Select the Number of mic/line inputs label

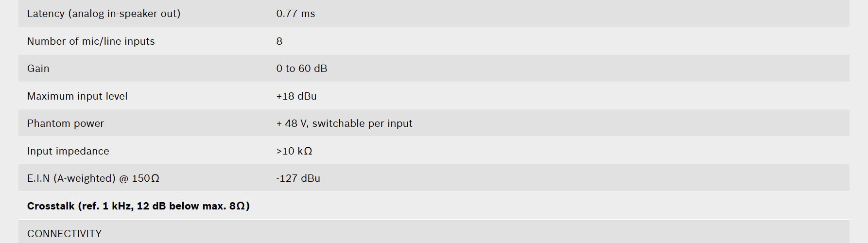tap(91, 41)
